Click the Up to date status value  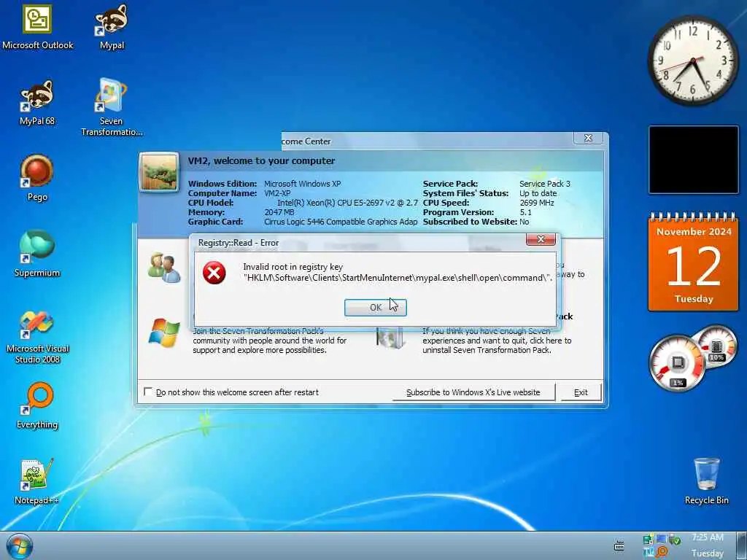pos(538,192)
